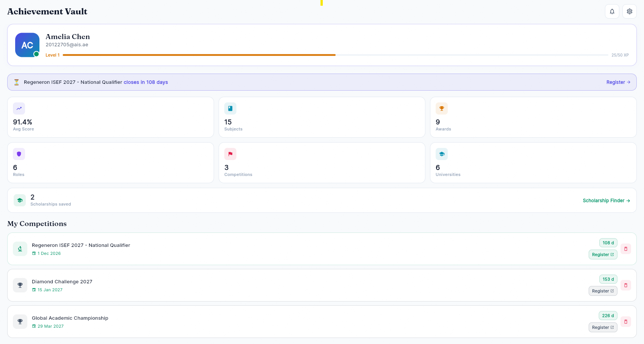
Task: Click the email 20122705@ais.ae
Action: pyautogui.click(x=67, y=45)
